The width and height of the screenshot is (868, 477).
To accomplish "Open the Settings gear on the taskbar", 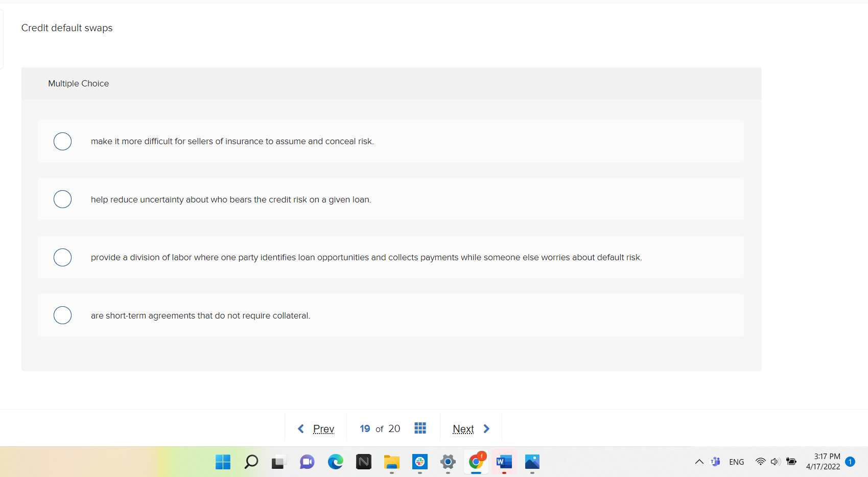I will click(448, 462).
